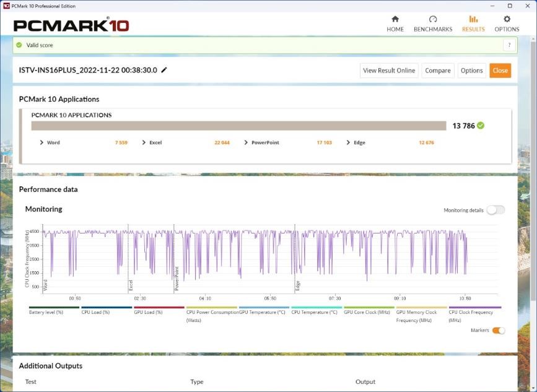Open result Options button
The height and width of the screenshot is (392, 537).
point(471,71)
